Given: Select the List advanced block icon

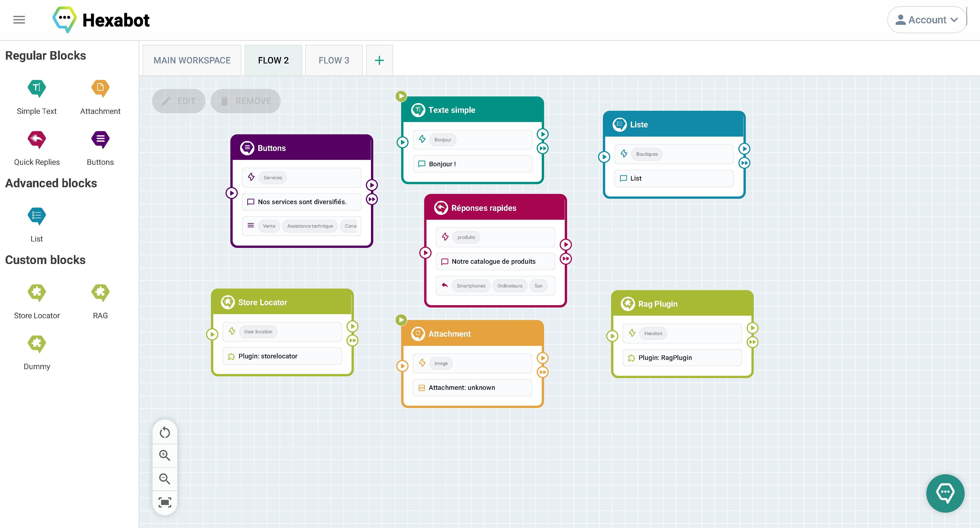Looking at the screenshot, I should (x=37, y=216).
